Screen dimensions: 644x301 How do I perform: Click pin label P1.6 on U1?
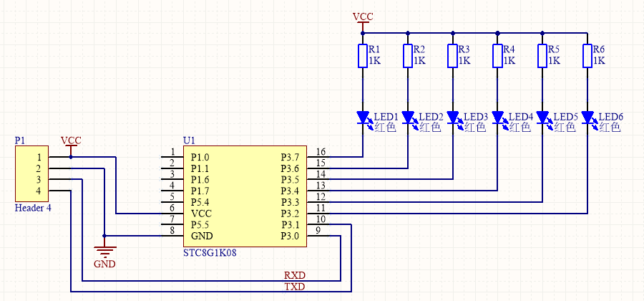pos(200,180)
